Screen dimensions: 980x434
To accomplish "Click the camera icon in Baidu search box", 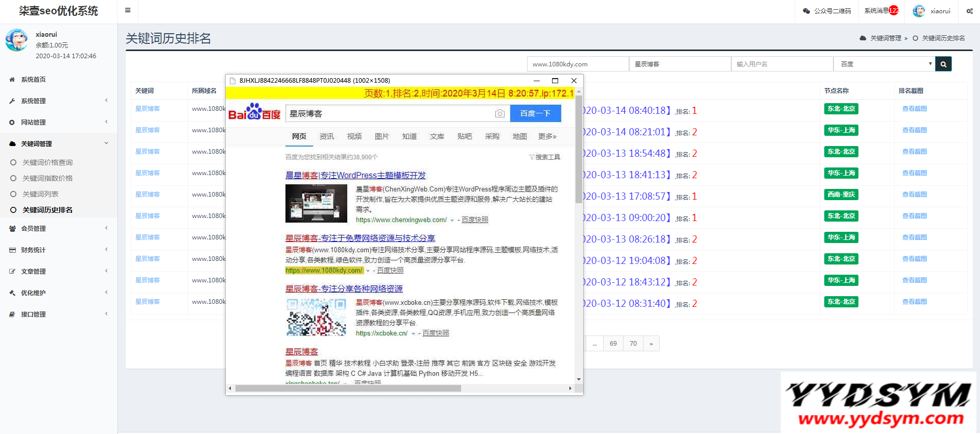I will coord(500,113).
